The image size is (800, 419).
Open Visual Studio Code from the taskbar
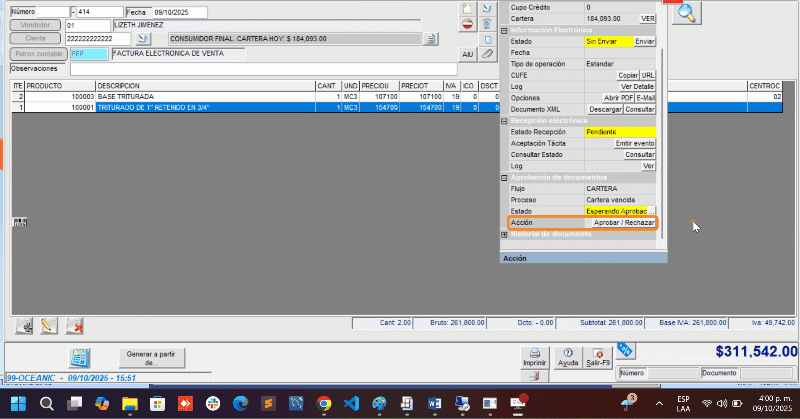click(x=352, y=403)
